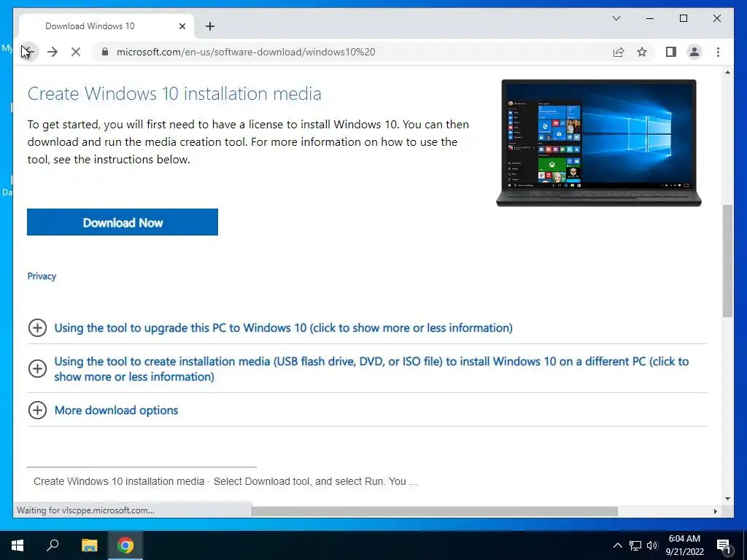Close the Download Windows 10 tab
Viewport: 747px width, 560px height.
(x=182, y=26)
